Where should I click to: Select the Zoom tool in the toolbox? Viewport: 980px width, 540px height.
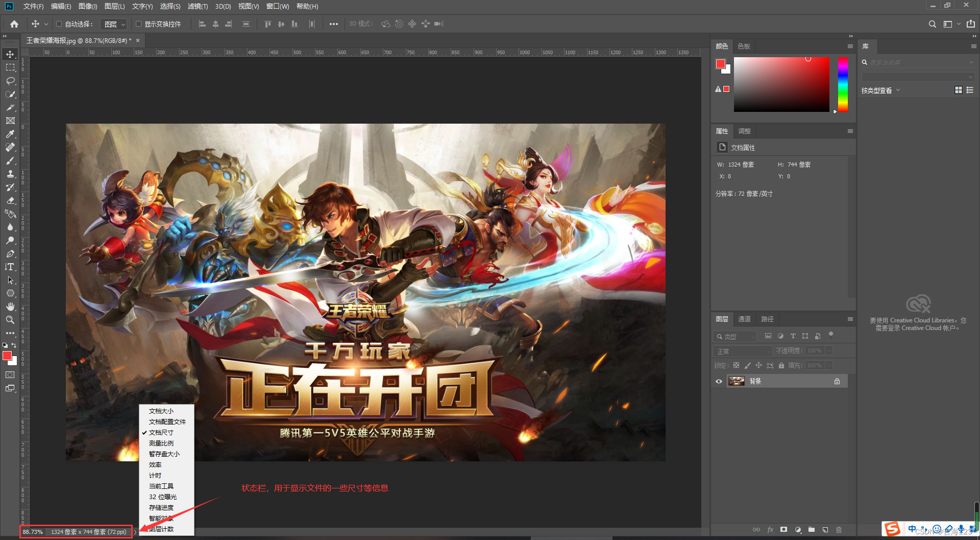[10, 320]
